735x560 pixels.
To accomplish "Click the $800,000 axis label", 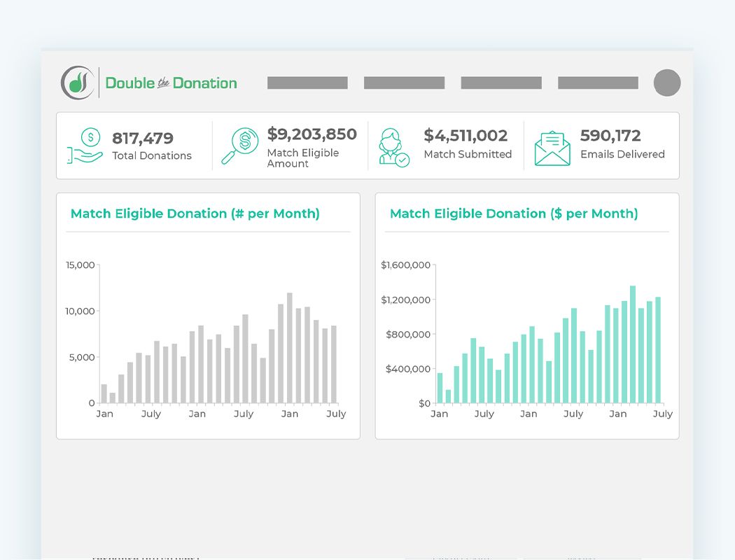I will click(x=408, y=335).
